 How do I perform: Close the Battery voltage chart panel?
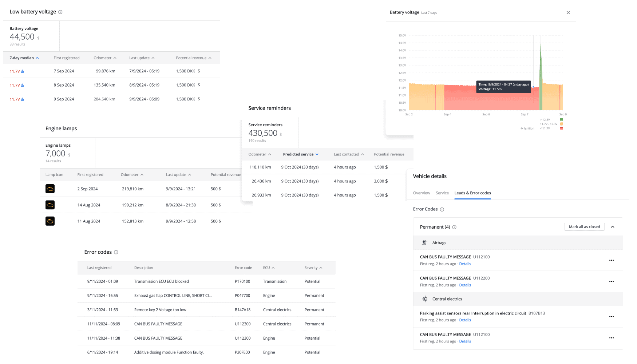(x=568, y=13)
